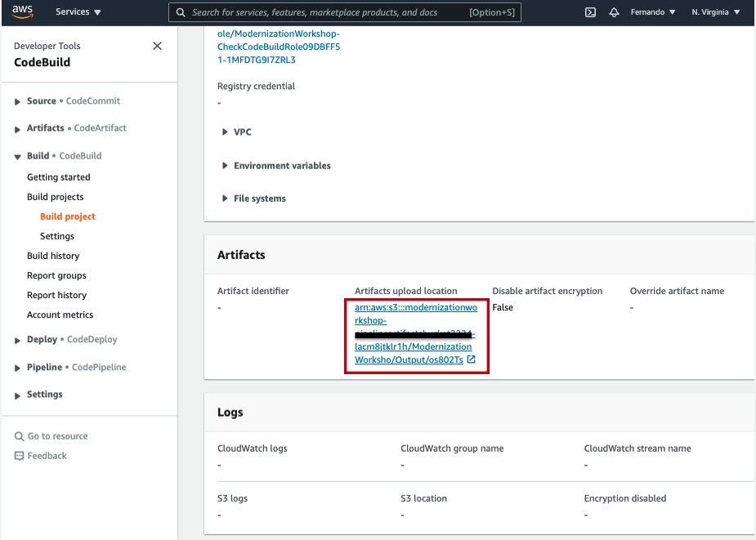Close the Developer Tools sidebar
Screen dimensions: 756x540
[x=157, y=46]
